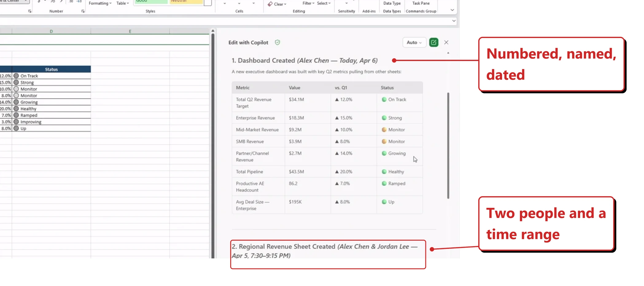Viewport: 644px width, 286px height.
Task: Click status circle icon beside Strong in sheet
Action: (x=16, y=82)
